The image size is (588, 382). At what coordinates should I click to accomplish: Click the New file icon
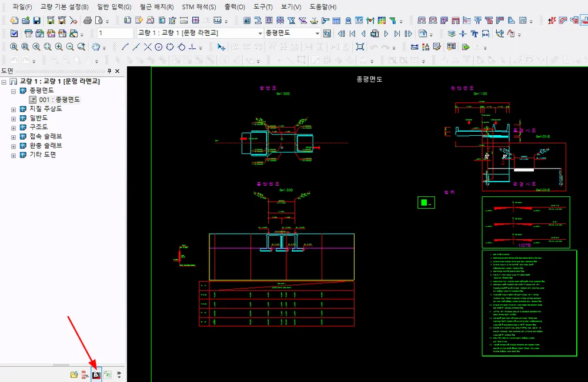(x=14, y=20)
